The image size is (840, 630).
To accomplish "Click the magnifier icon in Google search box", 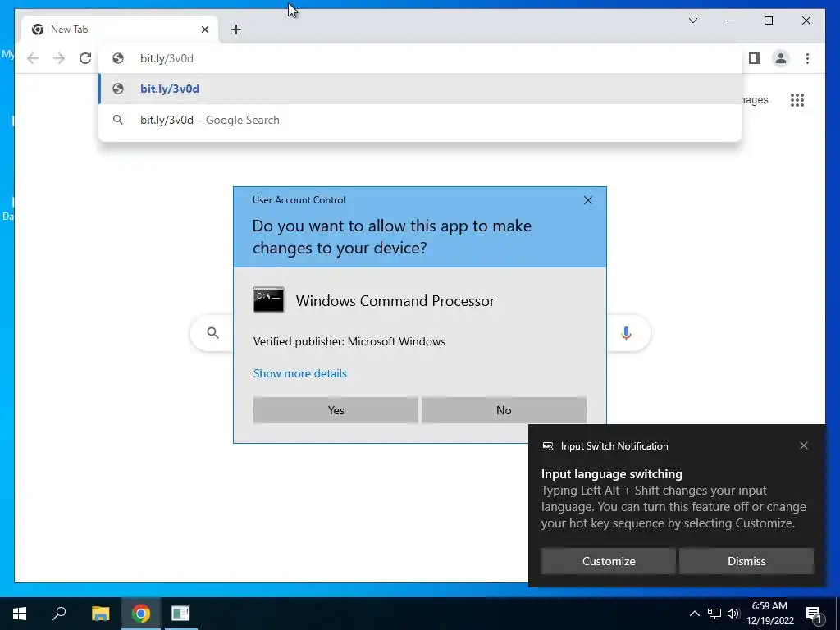I will (x=212, y=333).
